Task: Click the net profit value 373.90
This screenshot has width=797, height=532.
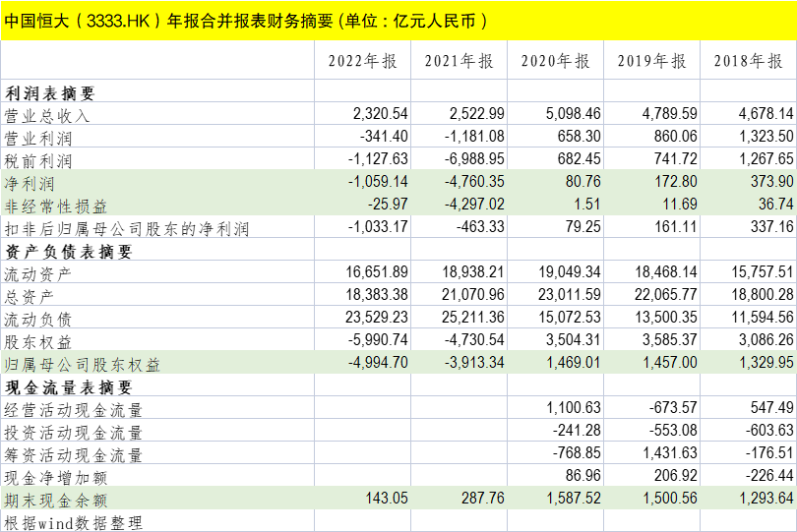Action: 772,181
